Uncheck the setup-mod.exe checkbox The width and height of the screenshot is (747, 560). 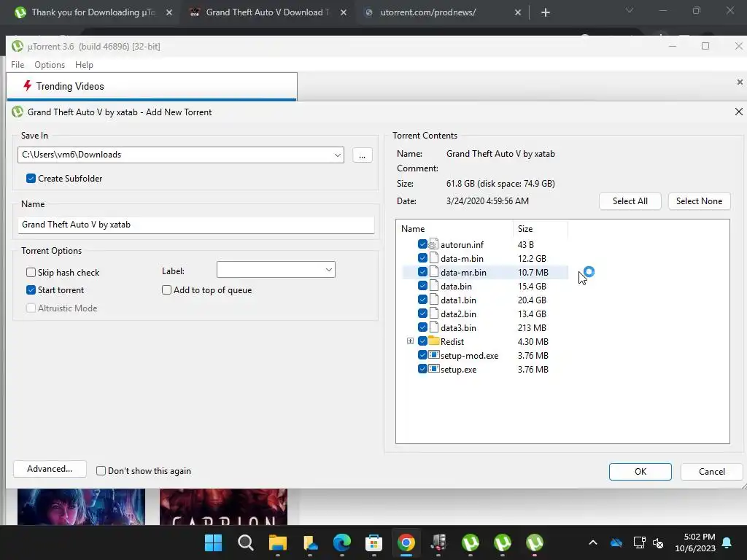(x=422, y=355)
